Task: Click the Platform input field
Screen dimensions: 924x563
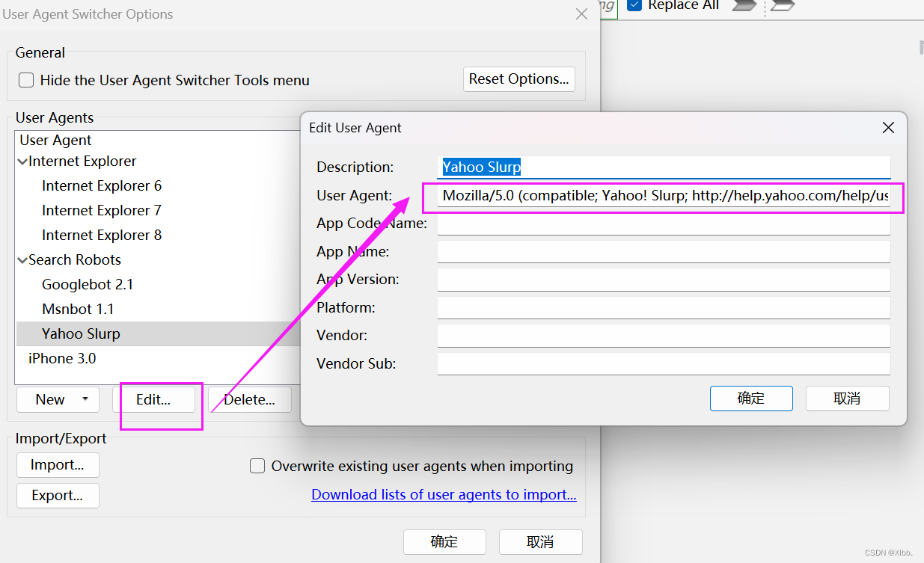Action: point(664,307)
